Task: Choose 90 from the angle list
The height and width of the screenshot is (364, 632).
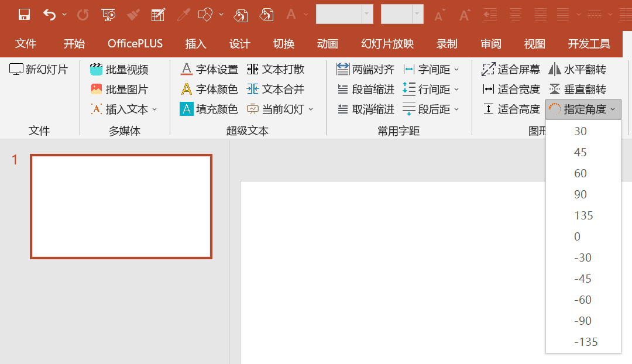Action: point(581,194)
